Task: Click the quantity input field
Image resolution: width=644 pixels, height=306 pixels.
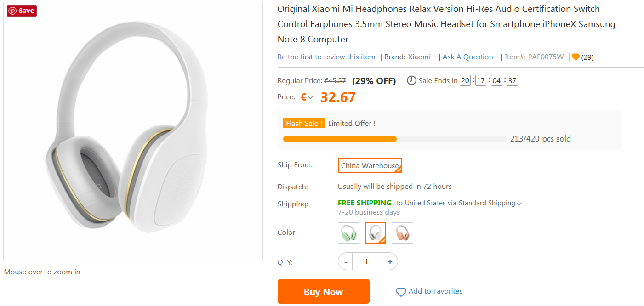Action: click(x=366, y=261)
